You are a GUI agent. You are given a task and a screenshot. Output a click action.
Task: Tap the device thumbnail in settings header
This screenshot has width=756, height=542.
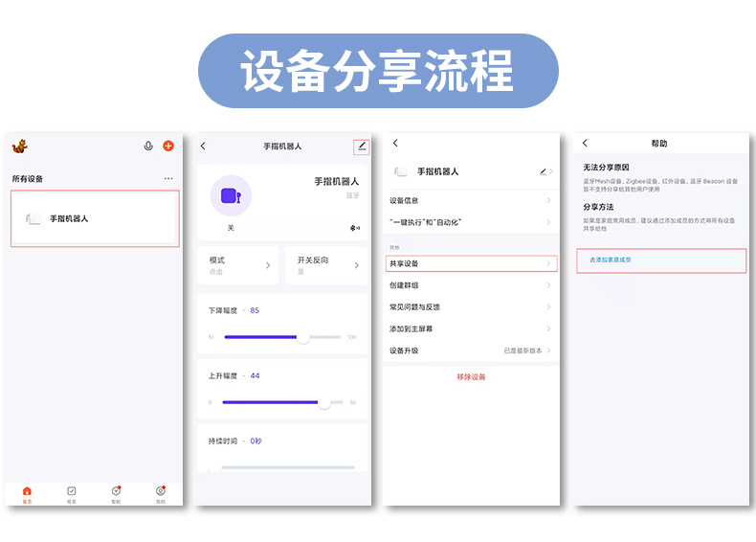401,171
